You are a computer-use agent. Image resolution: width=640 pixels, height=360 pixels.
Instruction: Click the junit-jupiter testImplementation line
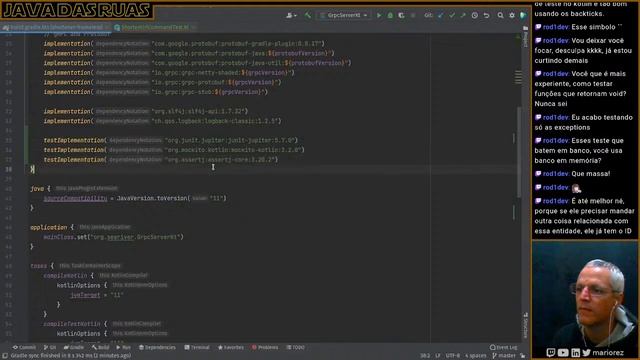(x=171, y=140)
